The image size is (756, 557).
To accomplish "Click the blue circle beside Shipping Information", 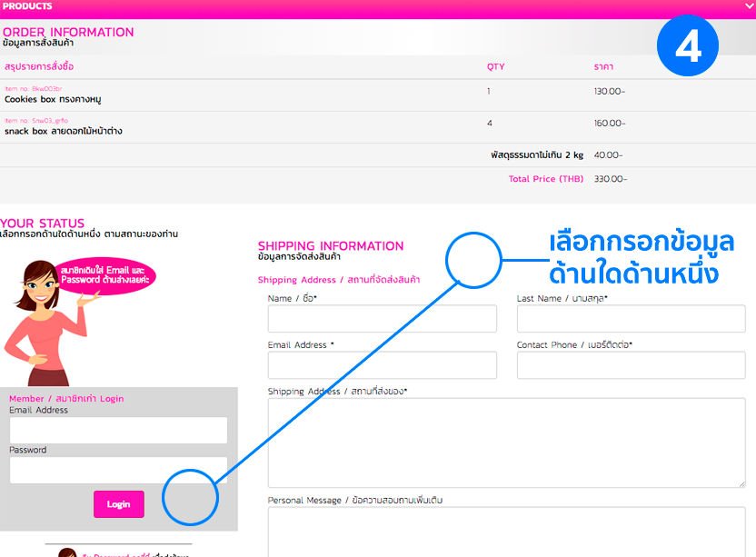I will 473,260.
